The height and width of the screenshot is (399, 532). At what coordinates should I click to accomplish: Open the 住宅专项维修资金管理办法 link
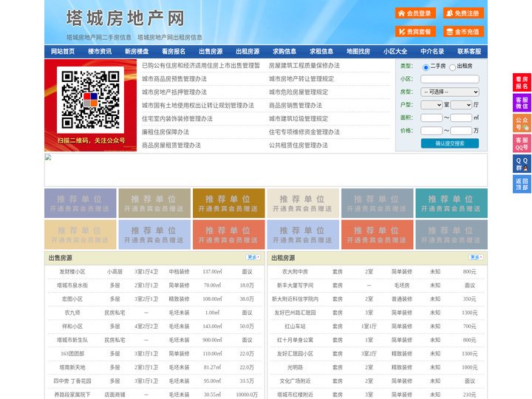[x=304, y=132]
